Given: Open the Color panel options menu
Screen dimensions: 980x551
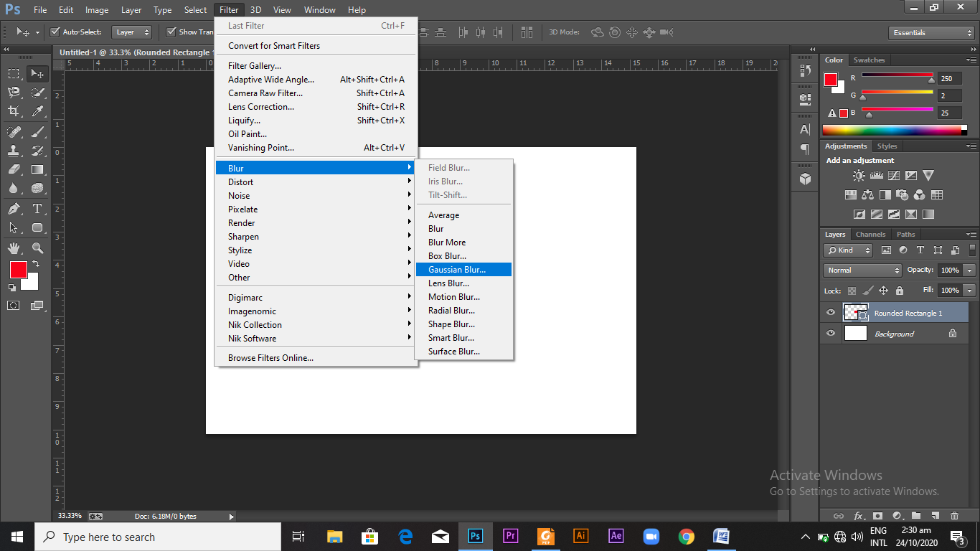Looking at the screenshot, I should 972,60.
